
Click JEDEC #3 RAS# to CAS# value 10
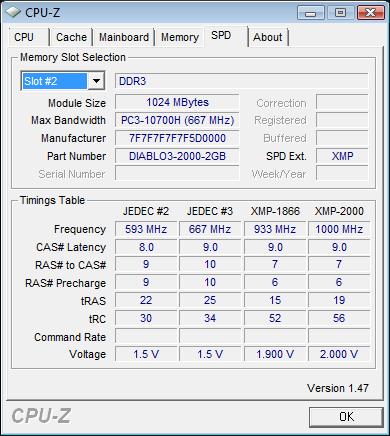(x=210, y=264)
